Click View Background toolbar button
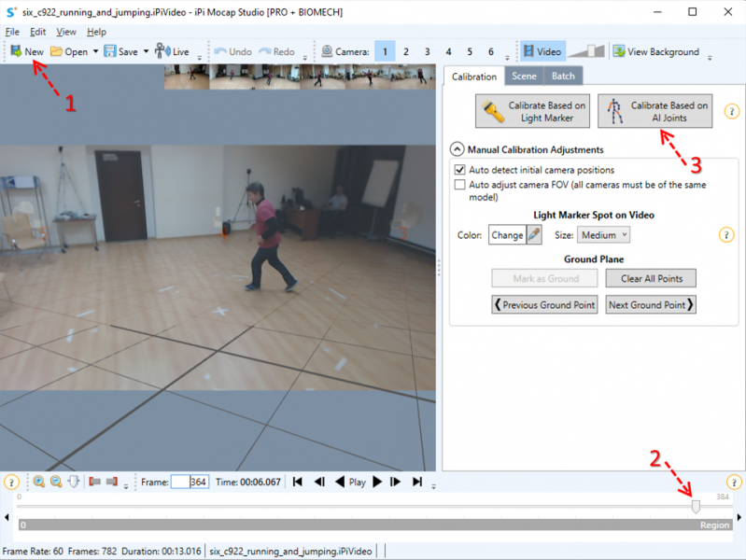This screenshot has width=746, height=560. [656, 51]
